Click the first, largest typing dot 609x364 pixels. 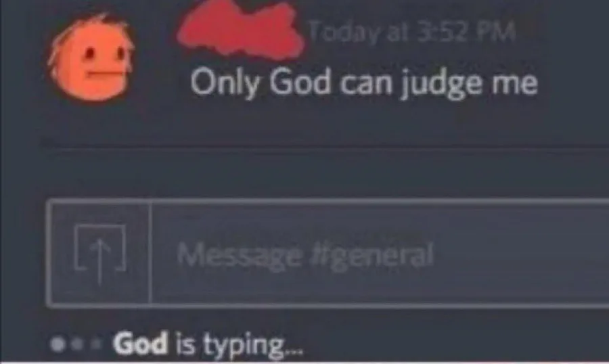point(58,344)
